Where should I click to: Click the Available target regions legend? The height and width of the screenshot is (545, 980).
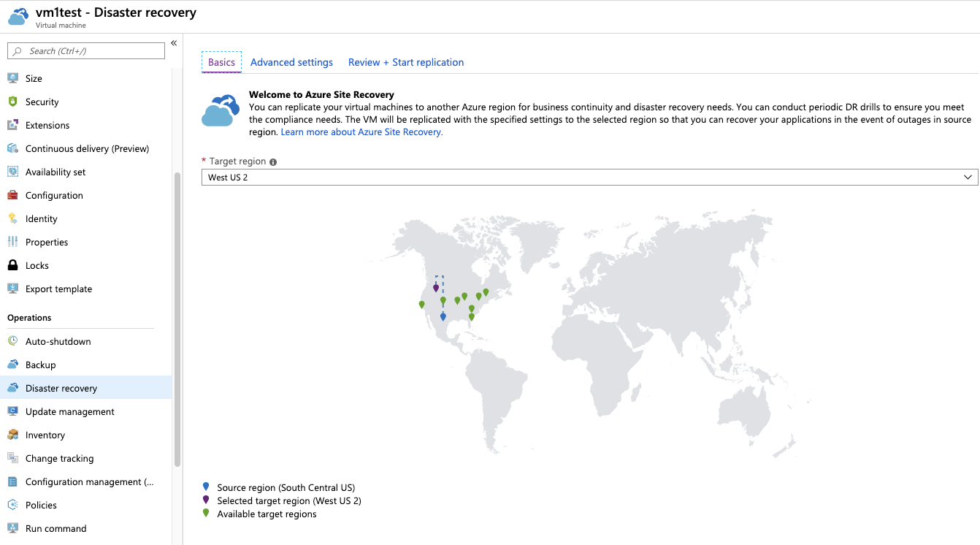pyautogui.click(x=267, y=514)
